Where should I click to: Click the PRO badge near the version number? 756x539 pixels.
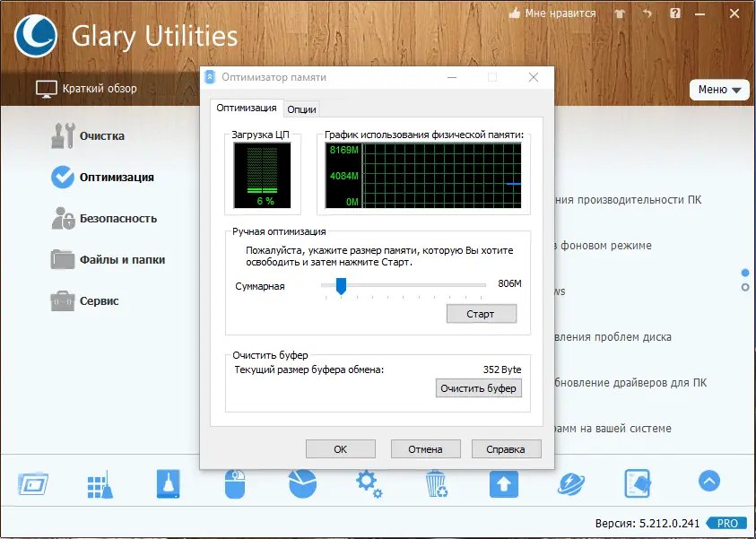[727, 523]
